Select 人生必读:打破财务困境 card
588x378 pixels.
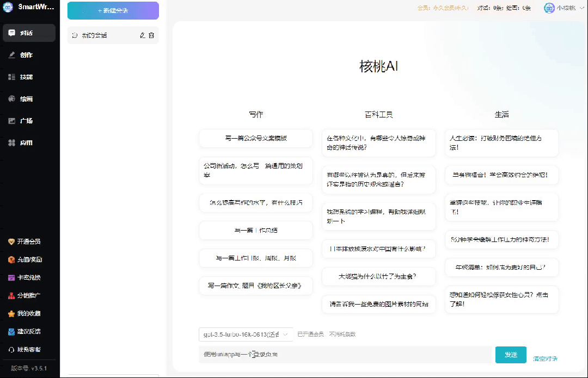[502, 142]
